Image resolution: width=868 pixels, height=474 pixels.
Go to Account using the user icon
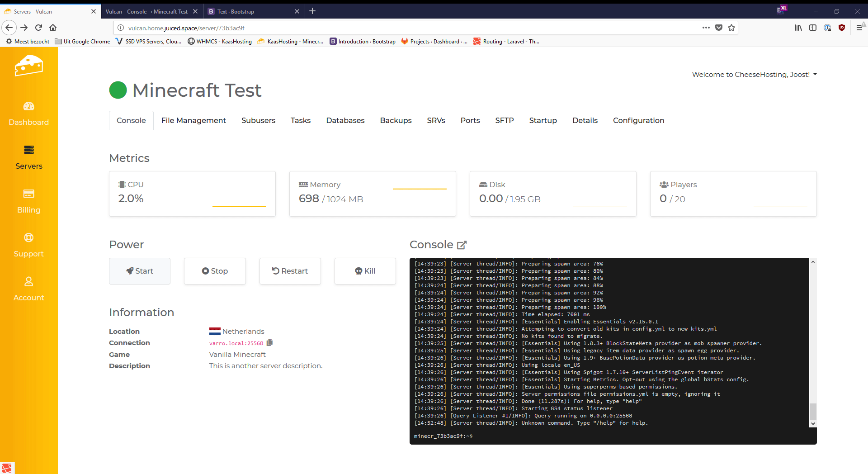pos(28,282)
